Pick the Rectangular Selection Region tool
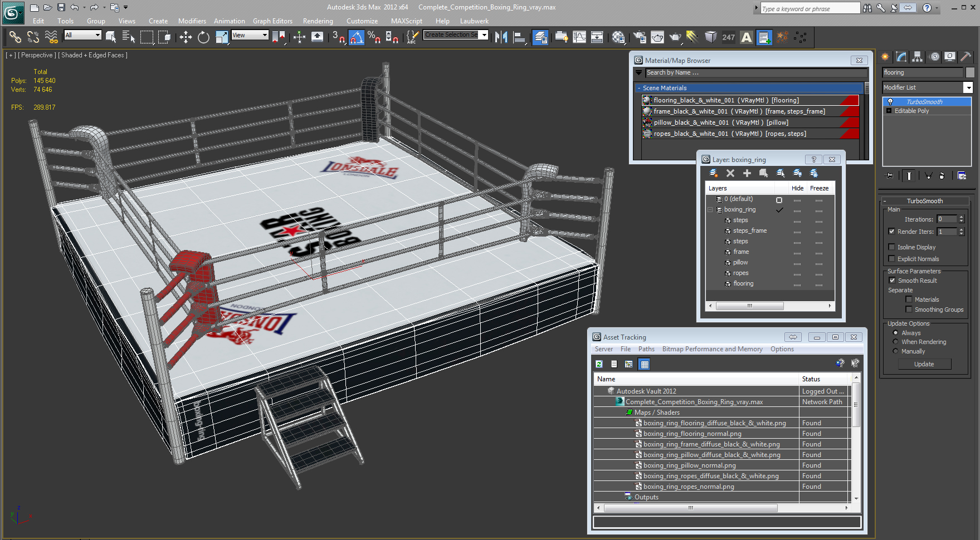980x540 pixels. tap(147, 37)
